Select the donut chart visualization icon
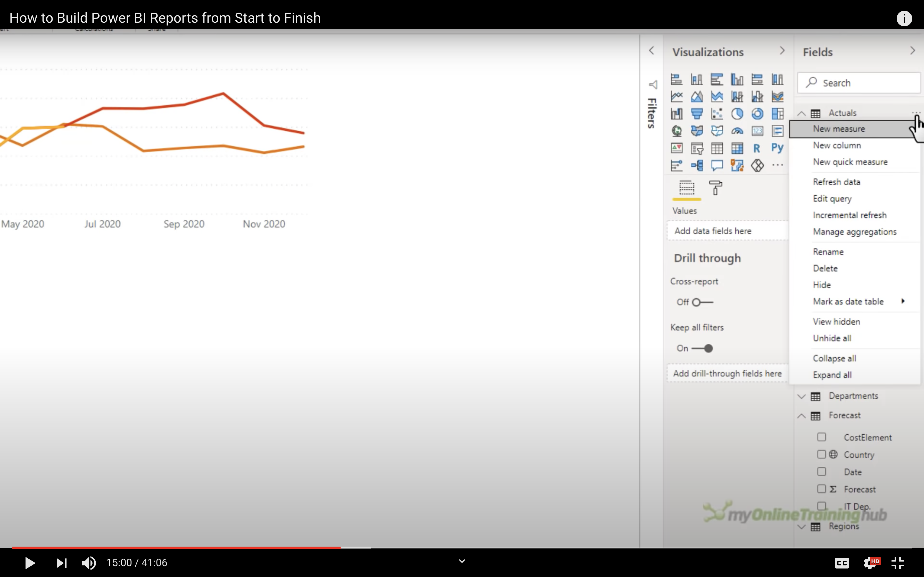Viewport: 924px width, 577px height. pos(757,114)
